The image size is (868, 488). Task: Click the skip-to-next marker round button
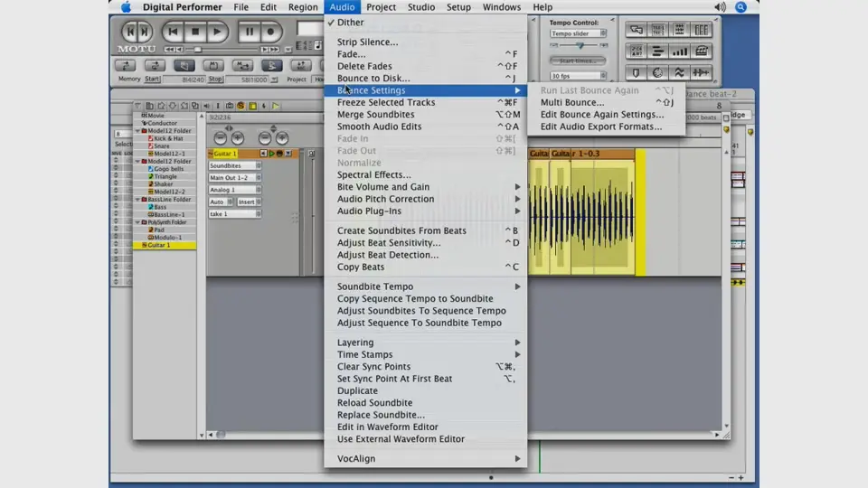pyautogui.click(x=144, y=32)
